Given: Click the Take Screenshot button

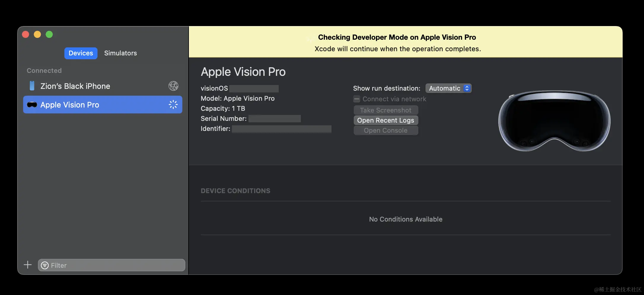Looking at the screenshot, I should [x=386, y=110].
